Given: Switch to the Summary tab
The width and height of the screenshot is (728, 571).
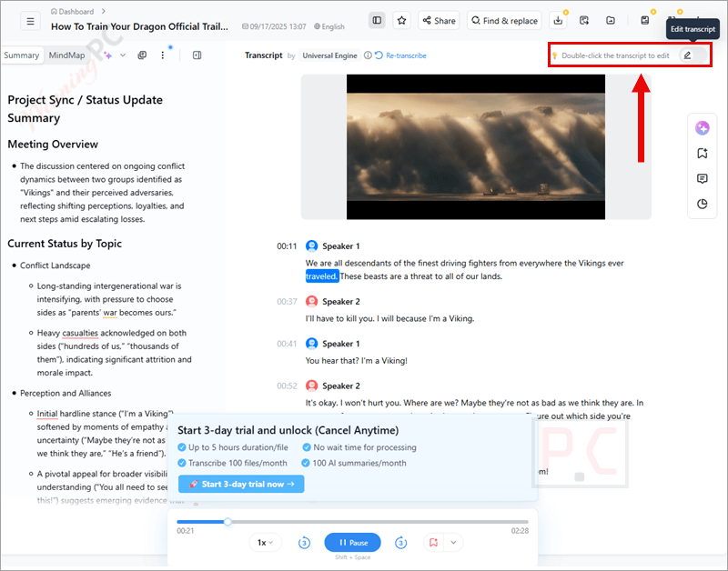Looking at the screenshot, I should click(x=21, y=55).
